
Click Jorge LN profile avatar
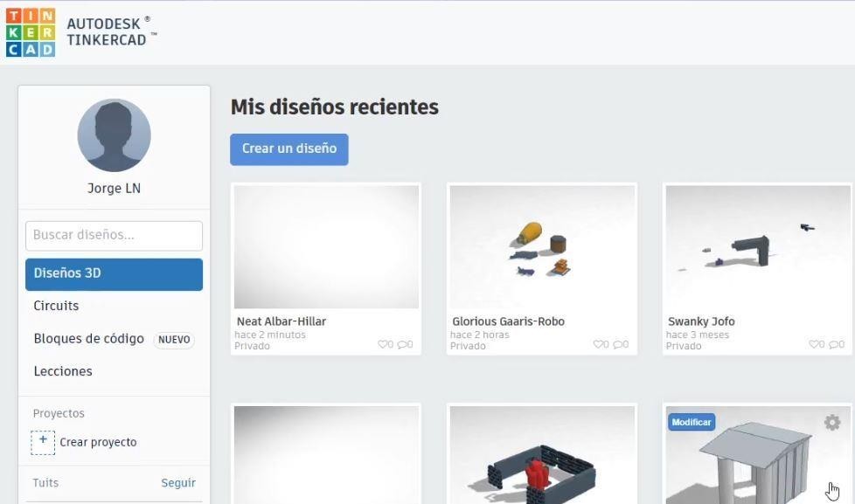pos(114,135)
